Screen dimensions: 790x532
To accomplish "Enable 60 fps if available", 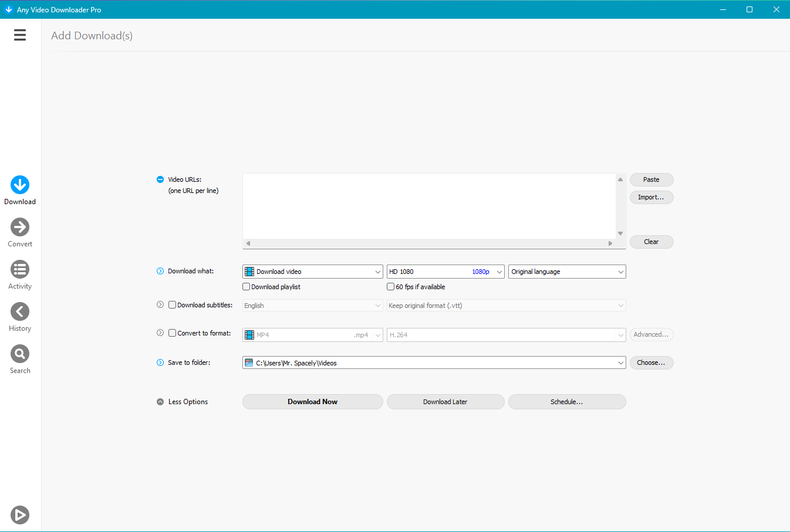I will (391, 287).
